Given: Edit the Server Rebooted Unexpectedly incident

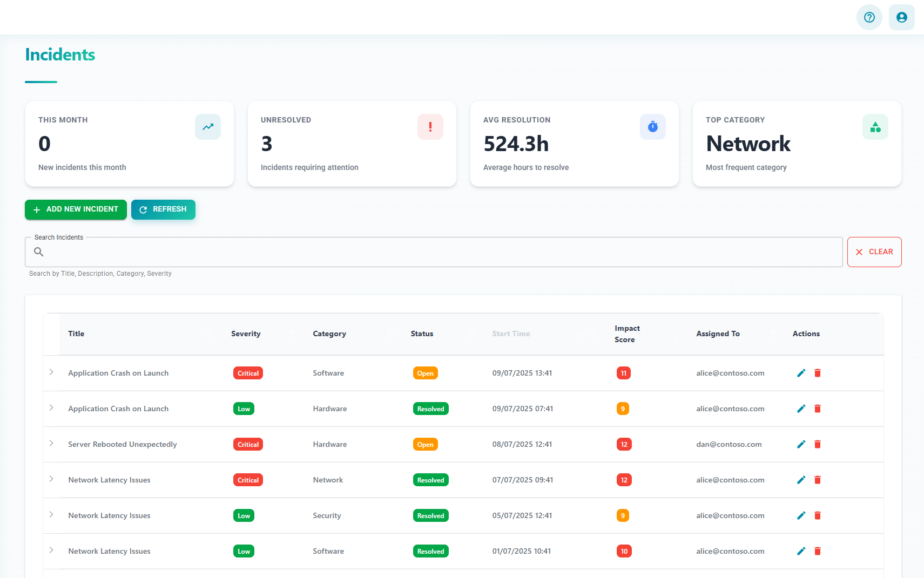Looking at the screenshot, I should [x=801, y=444].
